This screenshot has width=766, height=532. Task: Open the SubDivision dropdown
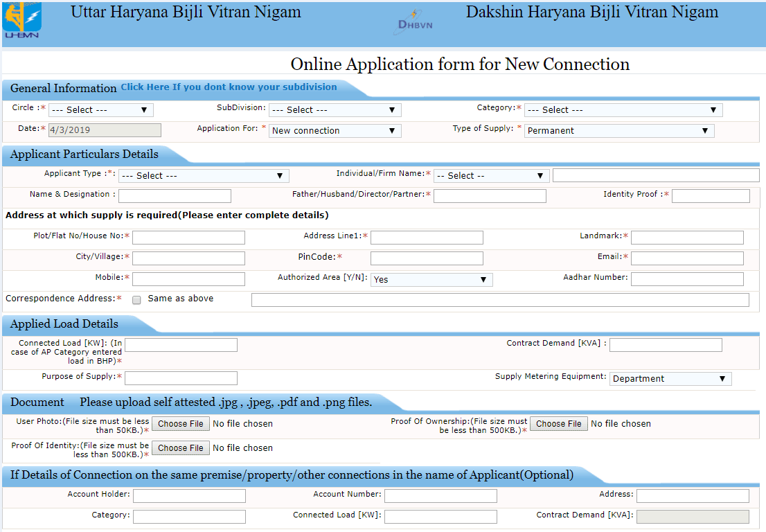point(335,110)
